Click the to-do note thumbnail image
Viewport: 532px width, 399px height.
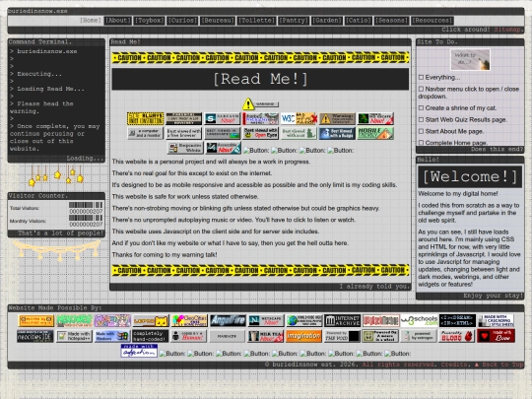pos(470,60)
